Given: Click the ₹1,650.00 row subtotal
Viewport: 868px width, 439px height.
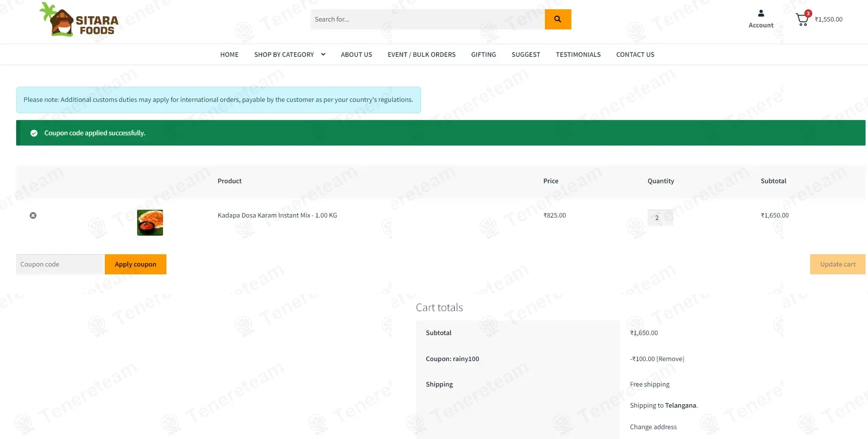Looking at the screenshot, I should pos(774,215).
